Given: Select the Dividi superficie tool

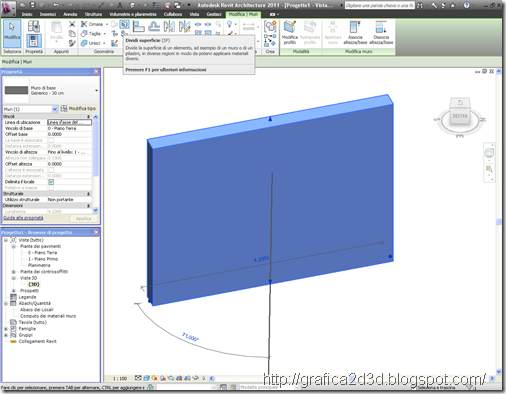Looking at the screenshot, I should (124, 24).
